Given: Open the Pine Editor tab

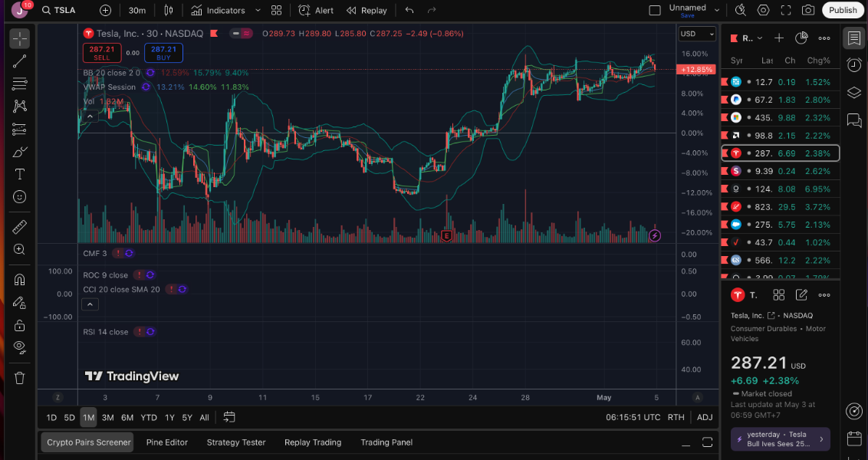Looking at the screenshot, I should [166, 442].
